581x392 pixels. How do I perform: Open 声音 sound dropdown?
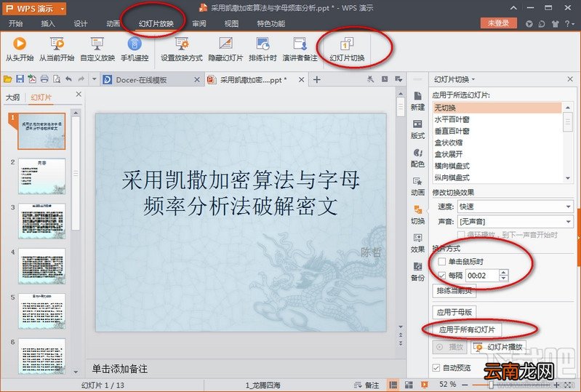point(516,222)
